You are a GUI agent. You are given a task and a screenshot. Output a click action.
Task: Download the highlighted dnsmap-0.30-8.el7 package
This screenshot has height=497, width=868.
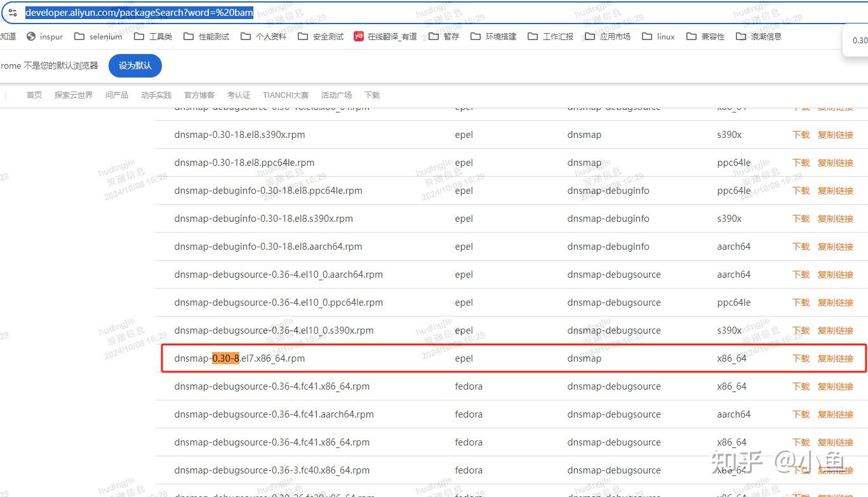click(800, 358)
